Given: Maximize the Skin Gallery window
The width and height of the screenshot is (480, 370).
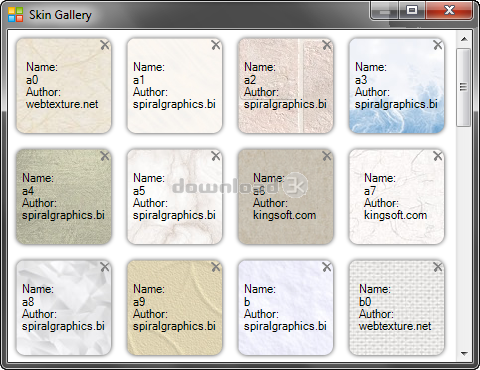Looking at the screenshot, I should [x=412, y=10].
